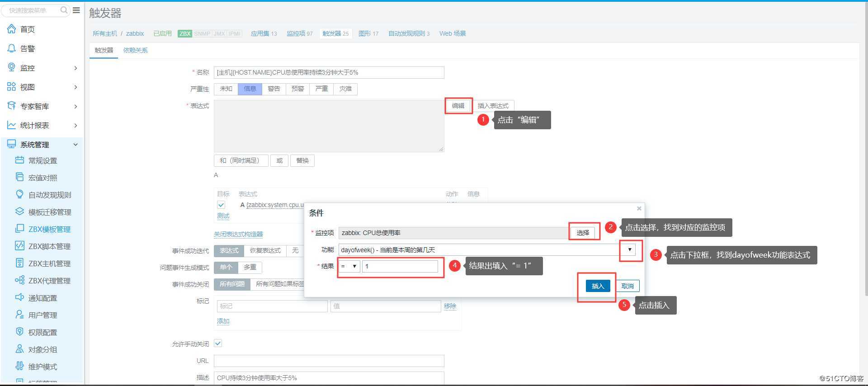The image size is (868, 386).
Task: Open 宏值对照 icon in sidebar
Action: coord(19,177)
